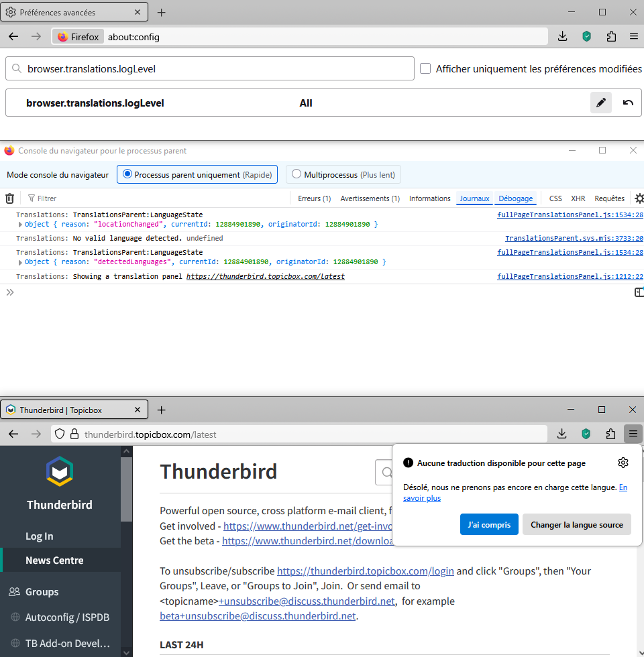This screenshot has width=644, height=657.
Task: Click https://thunderbird.topicbox.com/latest console link
Action: [266, 276]
